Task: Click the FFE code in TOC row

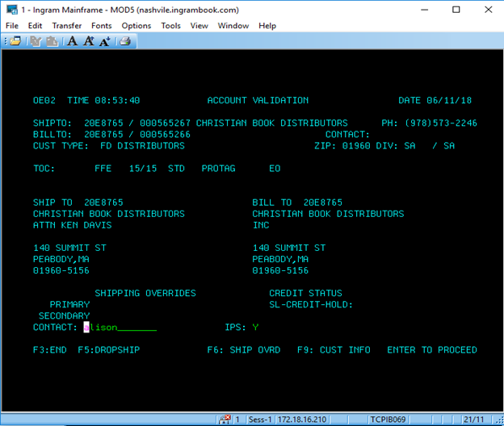Action: coord(103,169)
